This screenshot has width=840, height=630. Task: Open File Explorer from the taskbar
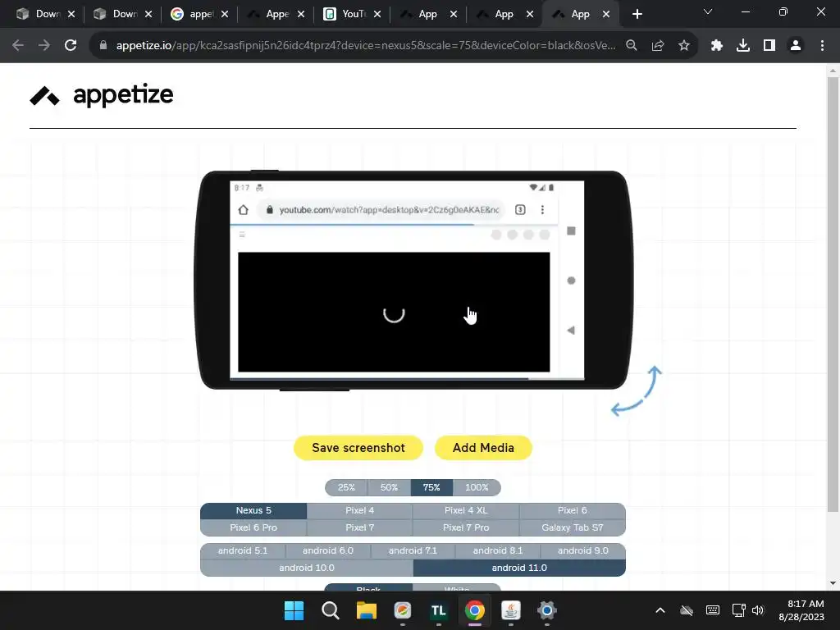click(x=367, y=610)
